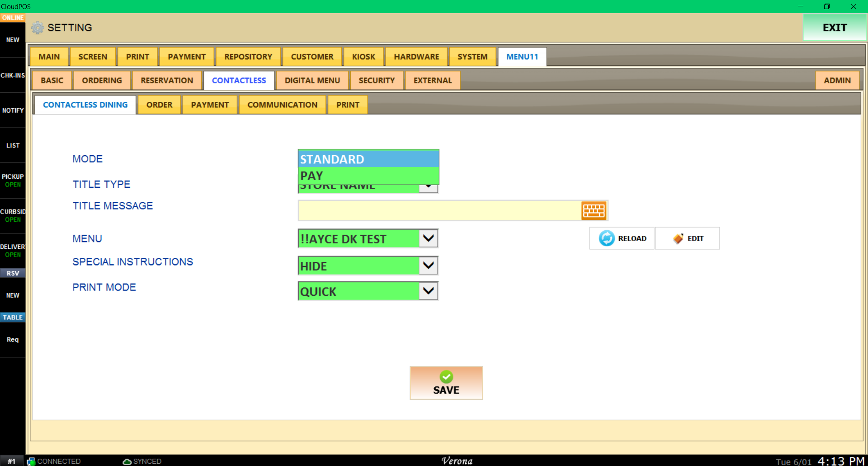Open the PRINT tab under Contactless

(348, 105)
